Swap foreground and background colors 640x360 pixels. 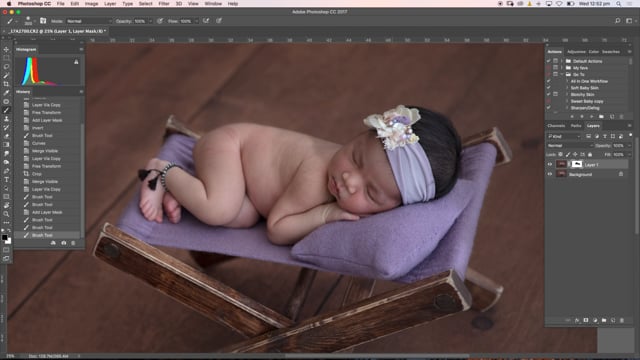click(9, 231)
